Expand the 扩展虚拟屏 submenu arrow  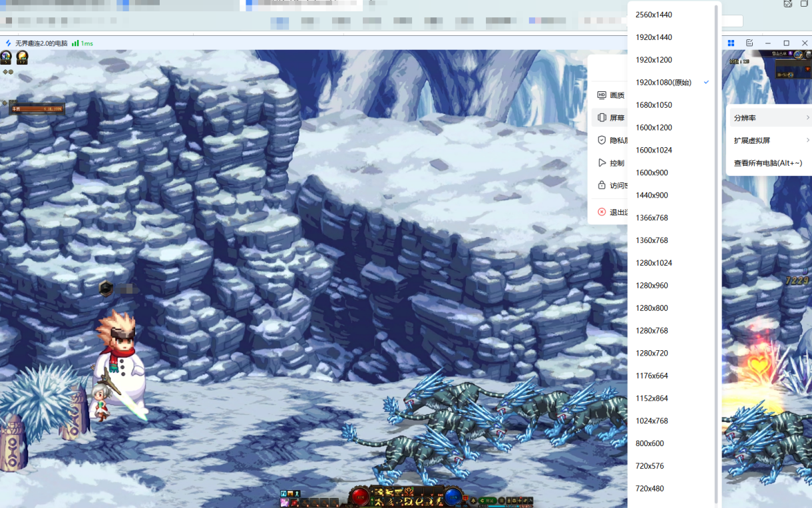[807, 140]
